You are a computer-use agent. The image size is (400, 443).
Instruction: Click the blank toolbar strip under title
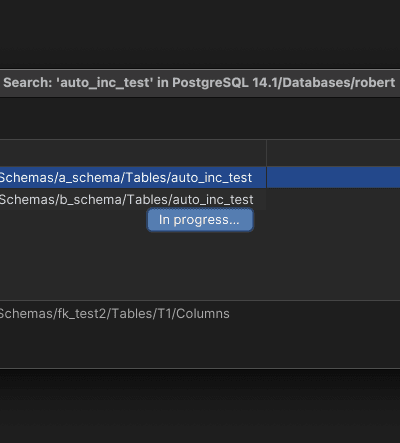200,118
